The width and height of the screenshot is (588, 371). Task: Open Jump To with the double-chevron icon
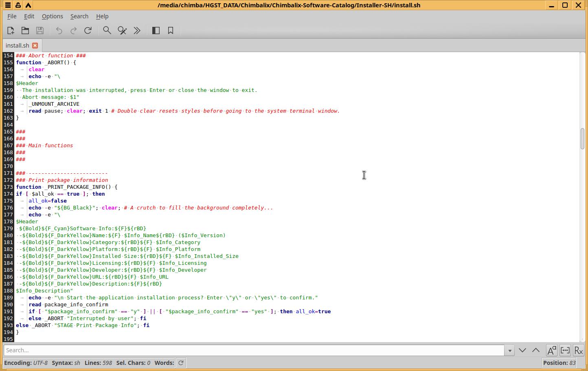coord(137,31)
